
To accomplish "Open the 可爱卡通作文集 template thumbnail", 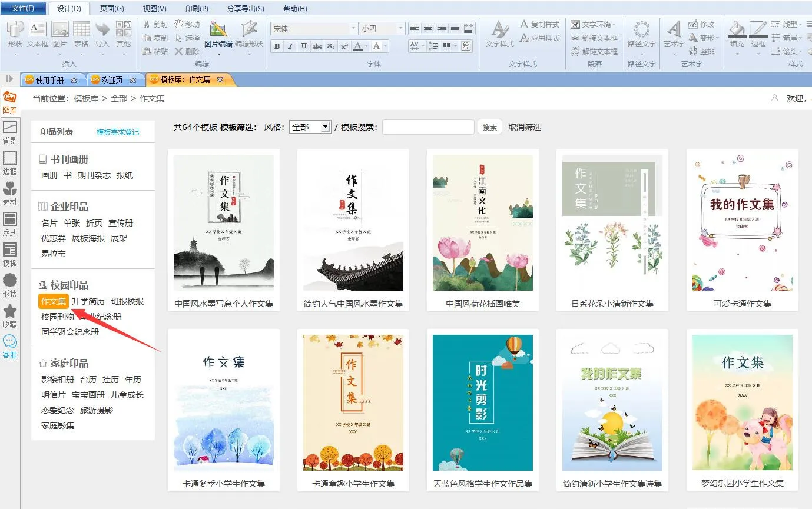I will tap(742, 224).
